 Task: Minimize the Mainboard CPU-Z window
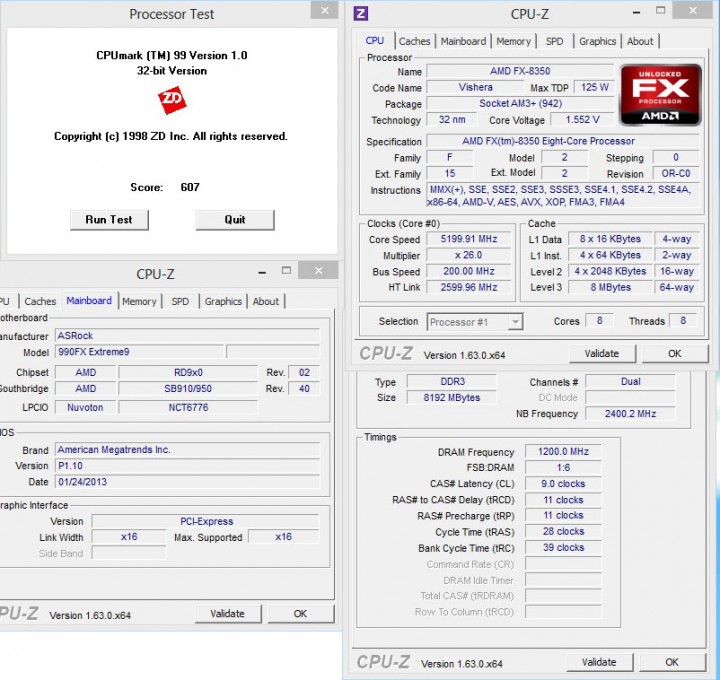pos(262,272)
